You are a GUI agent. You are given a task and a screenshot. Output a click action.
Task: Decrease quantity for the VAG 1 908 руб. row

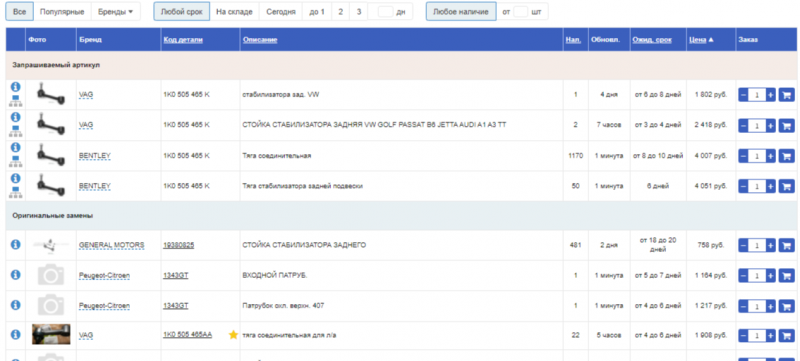[x=743, y=336]
